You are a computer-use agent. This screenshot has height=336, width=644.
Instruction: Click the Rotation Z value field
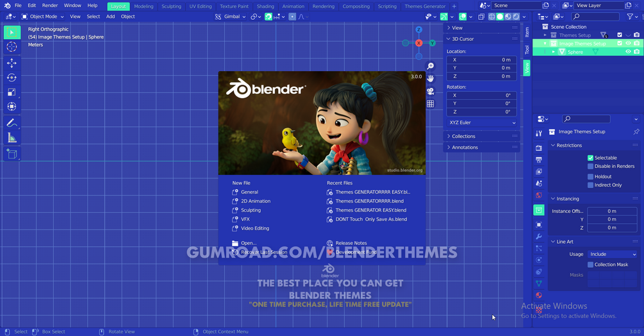481,112
